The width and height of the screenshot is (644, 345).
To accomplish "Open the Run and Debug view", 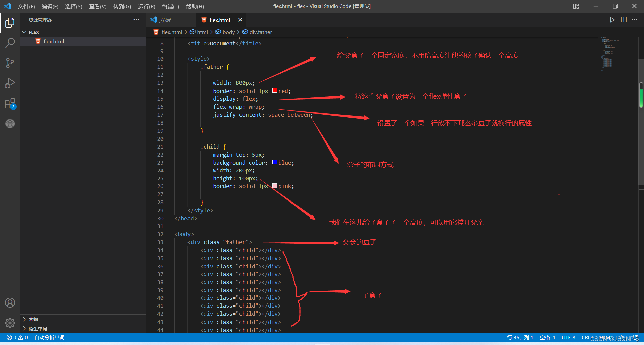I will coord(10,83).
